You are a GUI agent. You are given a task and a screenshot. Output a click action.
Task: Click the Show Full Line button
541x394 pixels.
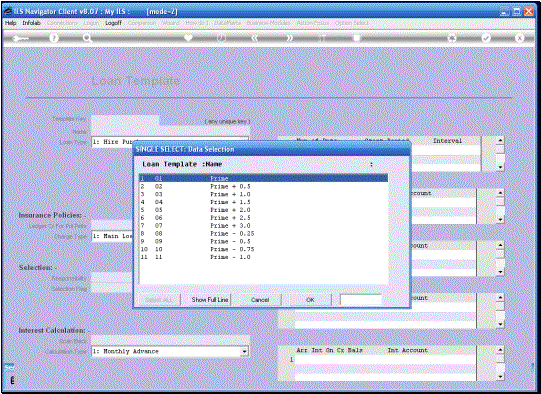(210, 300)
